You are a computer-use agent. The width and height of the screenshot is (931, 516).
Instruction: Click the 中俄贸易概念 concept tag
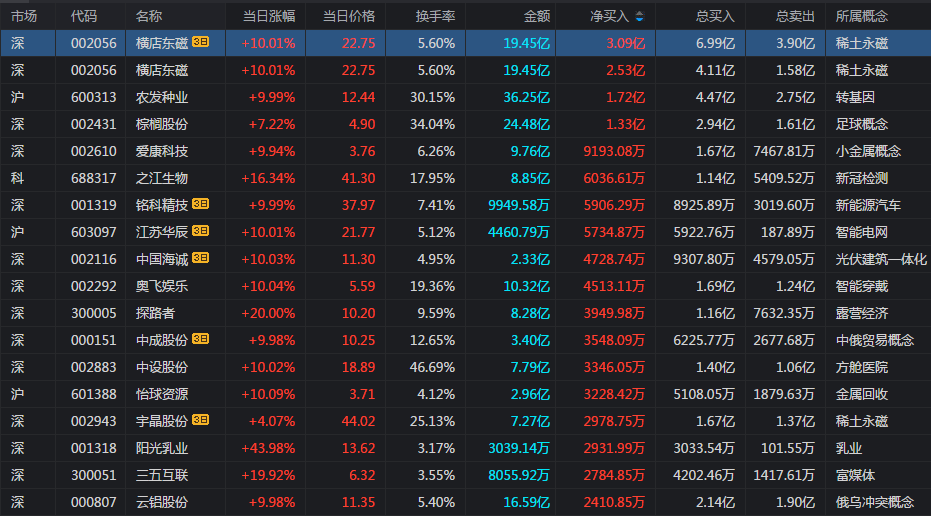pos(875,340)
